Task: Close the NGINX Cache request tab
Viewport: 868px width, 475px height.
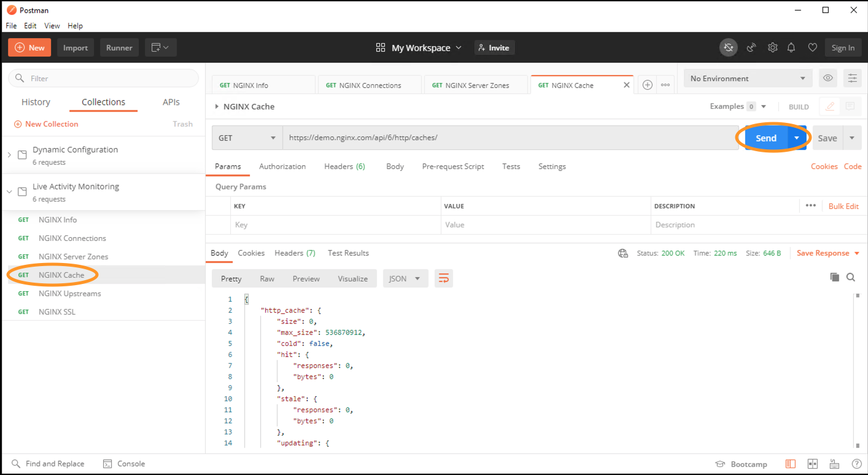Action: tap(627, 85)
